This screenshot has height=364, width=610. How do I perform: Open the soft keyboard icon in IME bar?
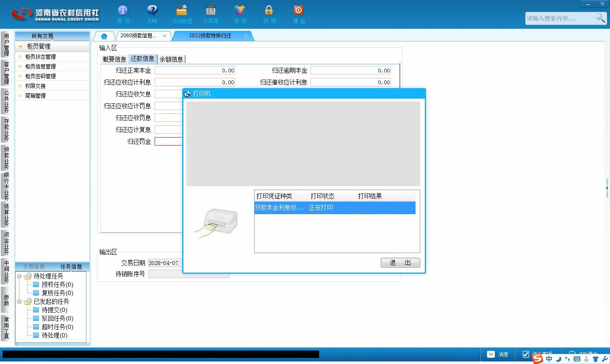click(577, 359)
